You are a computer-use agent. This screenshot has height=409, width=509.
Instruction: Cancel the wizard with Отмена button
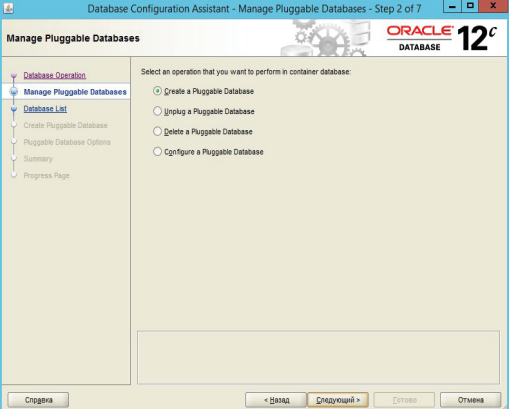coord(470,400)
